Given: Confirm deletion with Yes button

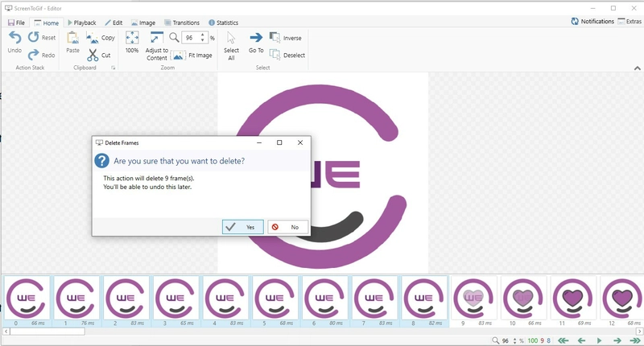Looking at the screenshot, I should (x=243, y=227).
